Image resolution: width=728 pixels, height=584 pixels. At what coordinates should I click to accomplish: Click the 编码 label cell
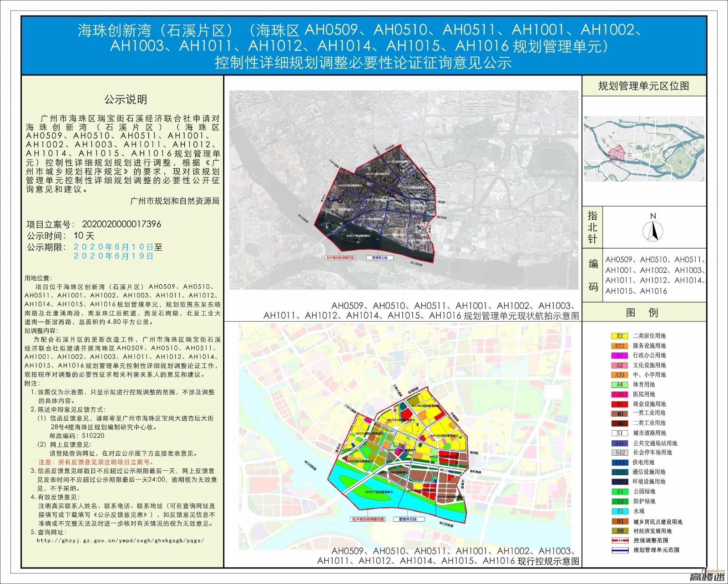tap(593, 275)
